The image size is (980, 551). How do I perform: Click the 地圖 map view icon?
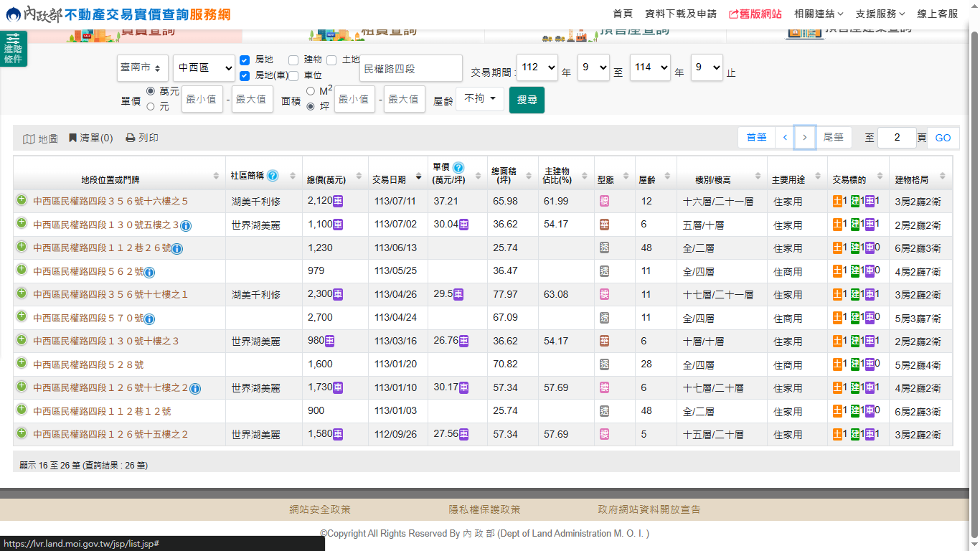(x=29, y=138)
